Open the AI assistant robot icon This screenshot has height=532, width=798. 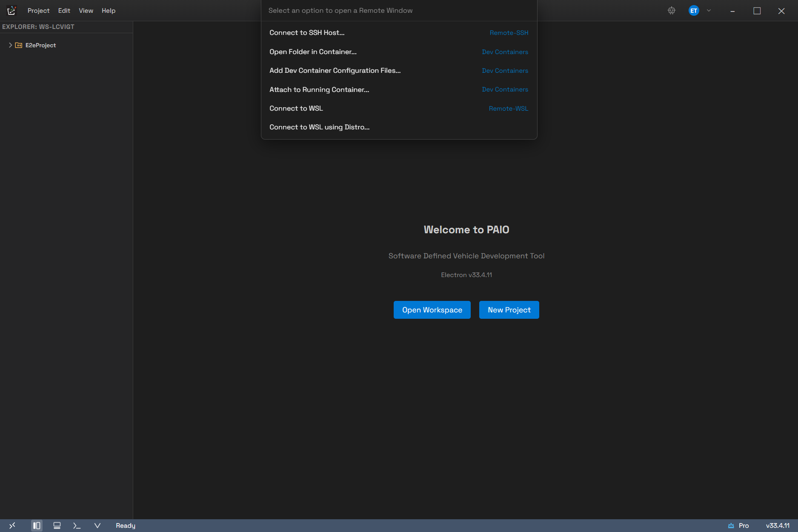[x=672, y=11]
